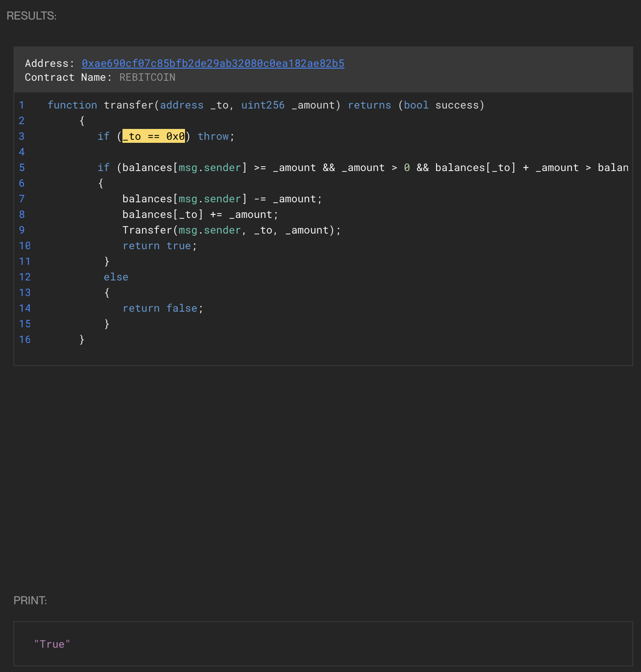641x672 pixels.
Task: Click the "True" print output value
Action: click(x=52, y=644)
